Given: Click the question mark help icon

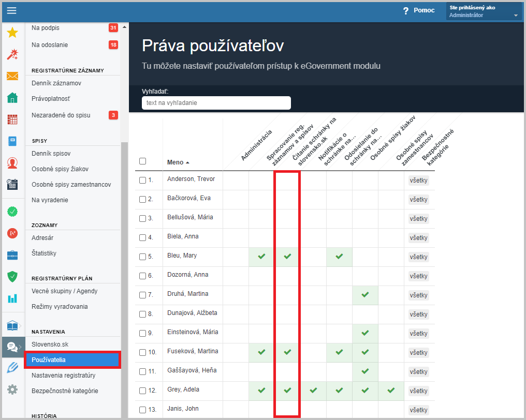Looking at the screenshot, I should pos(406,11).
